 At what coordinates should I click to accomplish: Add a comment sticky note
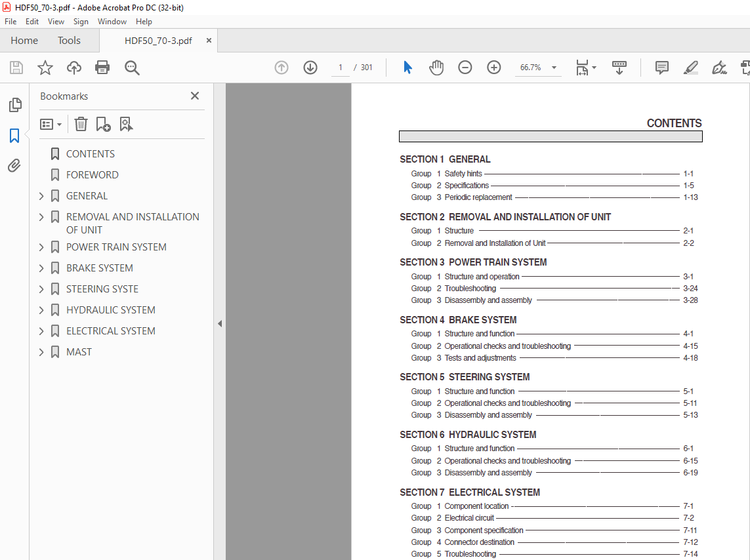tap(662, 68)
